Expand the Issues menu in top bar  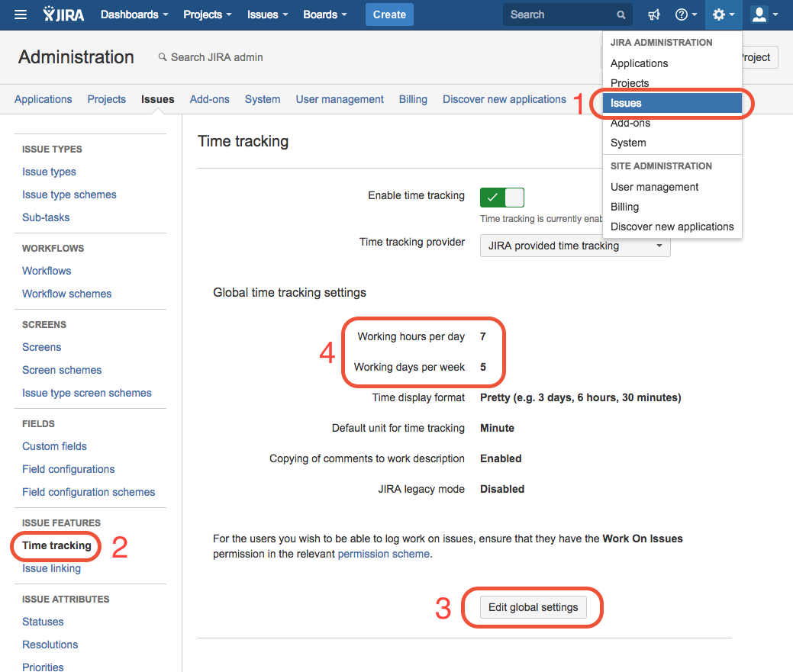point(268,14)
